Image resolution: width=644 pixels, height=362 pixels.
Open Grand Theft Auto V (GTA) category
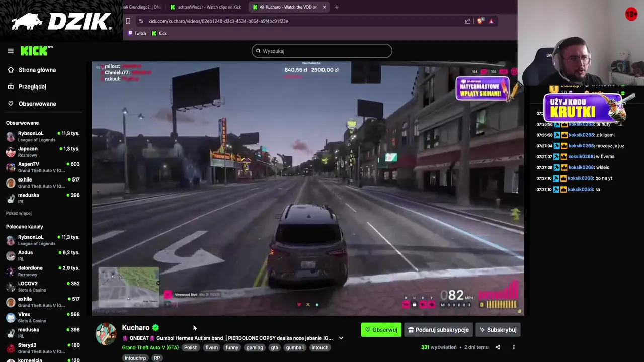pos(150,347)
